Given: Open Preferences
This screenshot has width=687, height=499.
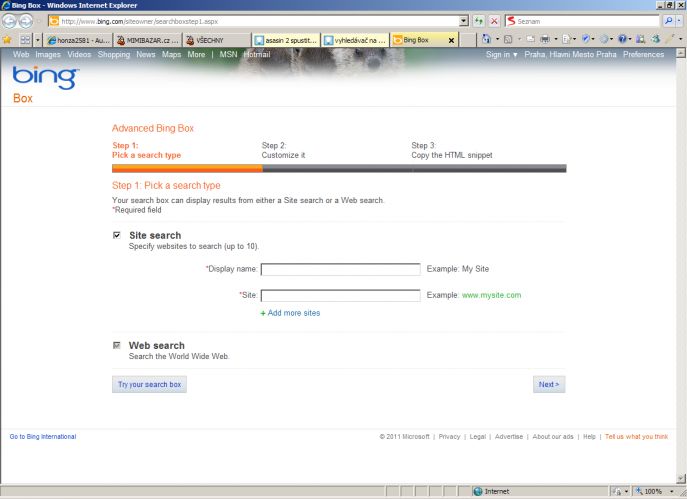Looking at the screenshot, I should [644, 54].
